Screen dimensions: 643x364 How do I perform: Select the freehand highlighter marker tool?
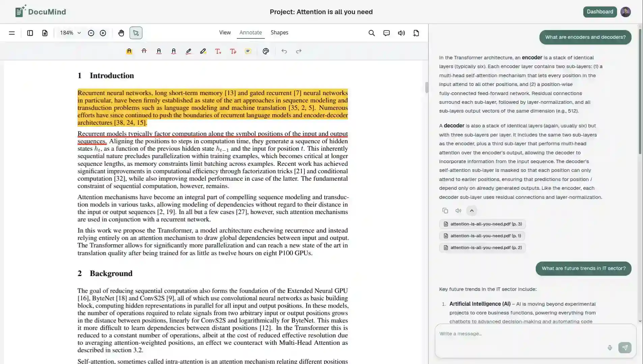point(203,51)
